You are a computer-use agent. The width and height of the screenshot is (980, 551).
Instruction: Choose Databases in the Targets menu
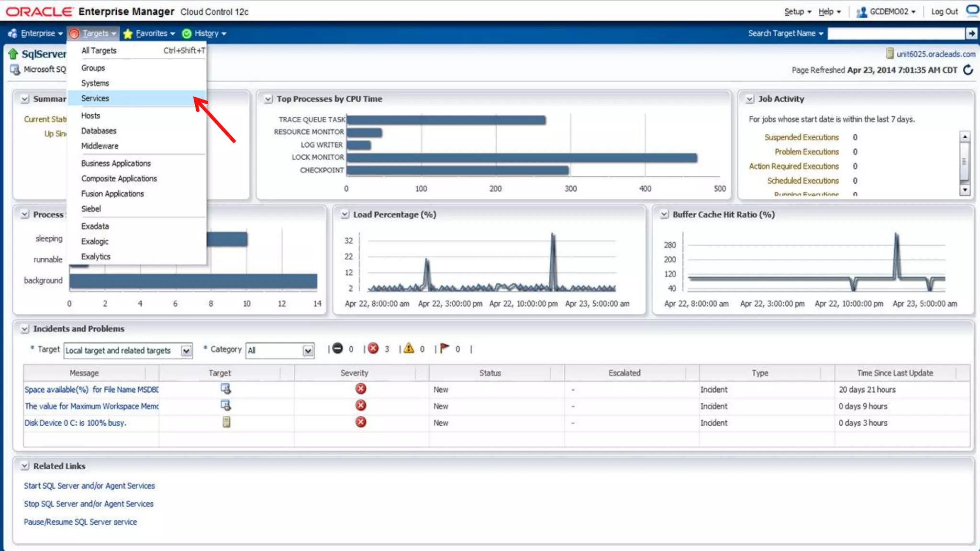pos(99,131)
